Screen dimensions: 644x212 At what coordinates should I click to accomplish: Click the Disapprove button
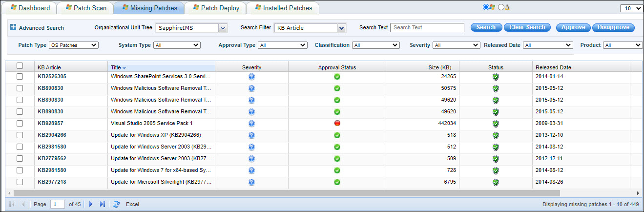(613, 27)
